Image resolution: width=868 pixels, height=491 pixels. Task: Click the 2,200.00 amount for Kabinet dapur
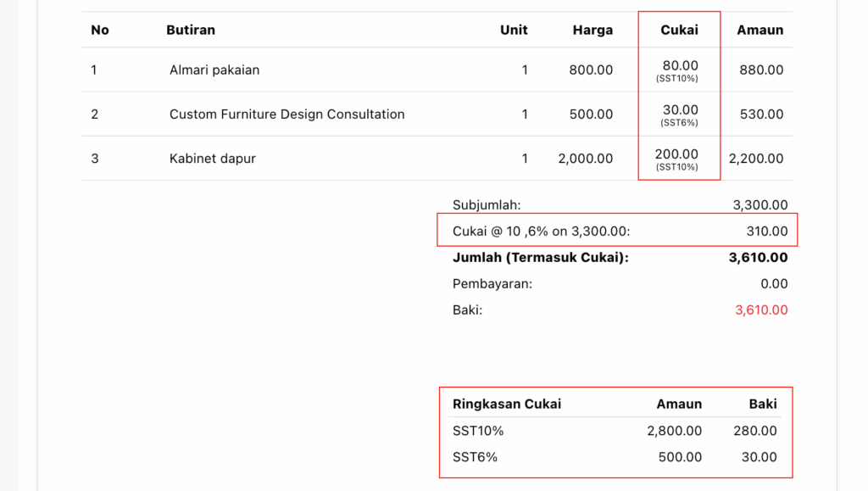click(755, 159)
